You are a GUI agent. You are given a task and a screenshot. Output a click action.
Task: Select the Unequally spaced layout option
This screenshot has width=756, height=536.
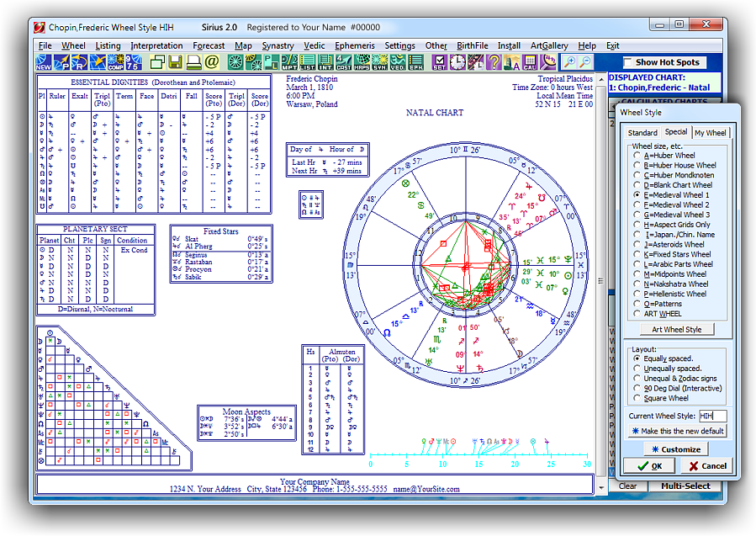637,368
